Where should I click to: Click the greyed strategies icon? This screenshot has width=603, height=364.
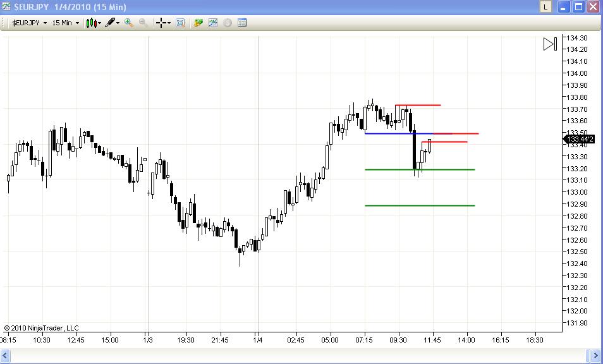coord(228,23)
